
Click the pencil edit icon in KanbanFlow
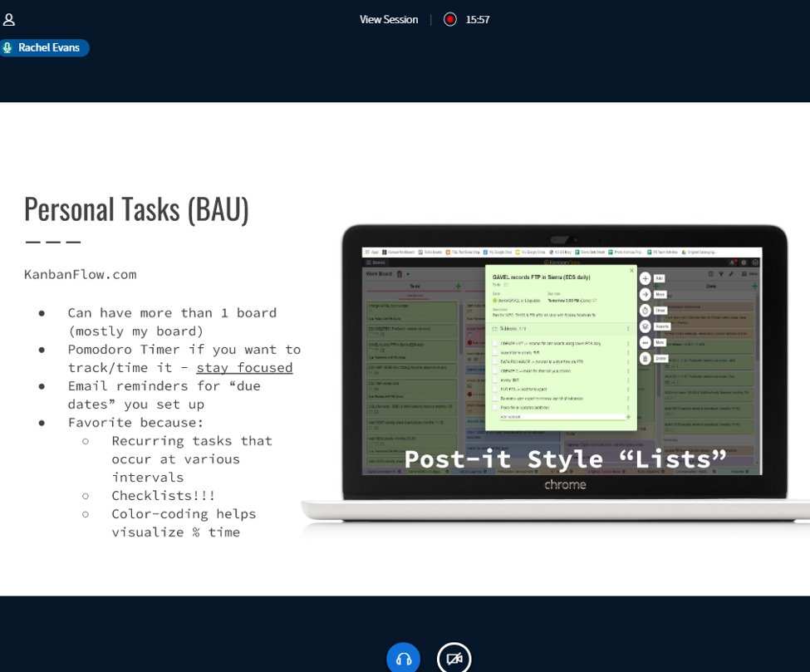click(x=731, y=274)
